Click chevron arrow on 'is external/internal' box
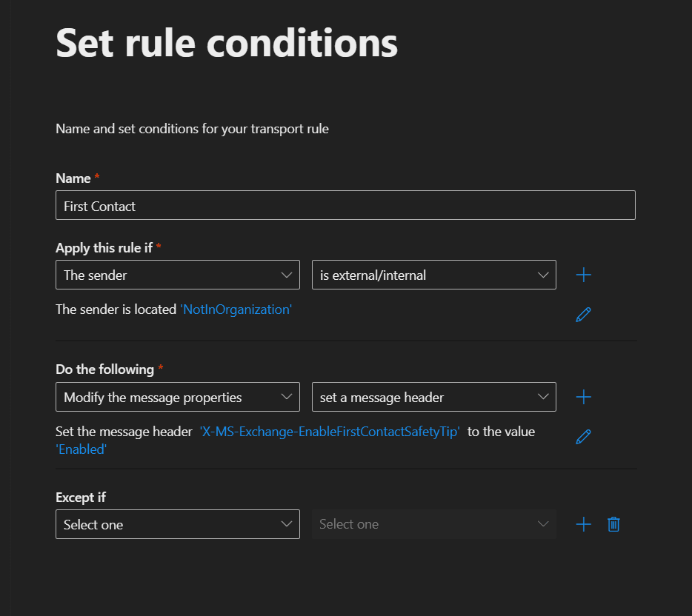The width and height of the screenshot is (692, 616). pos(543,275)
